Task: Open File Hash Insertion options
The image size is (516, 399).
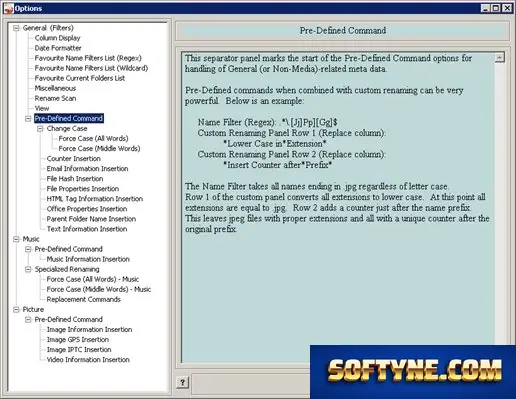Action: pos(75,179)
